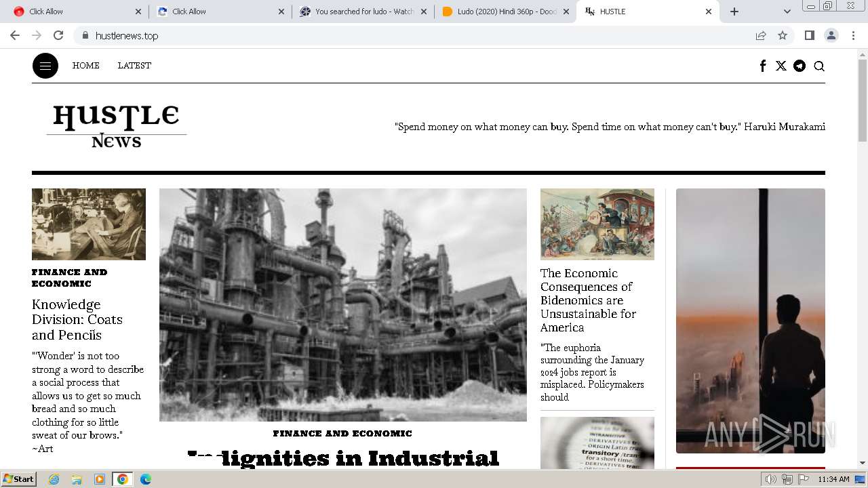View site info lock icon
The image size is (868, 488).
point(85,35)
